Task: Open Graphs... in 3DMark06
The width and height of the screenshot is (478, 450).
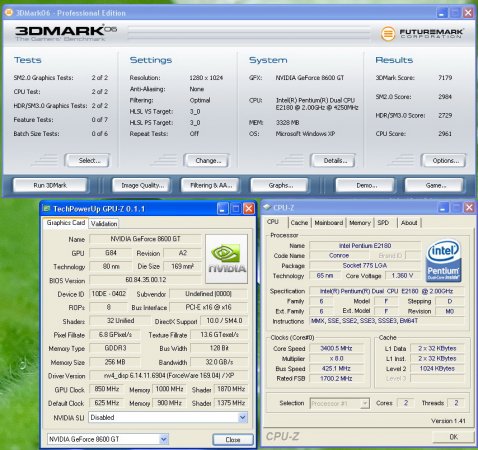Action: click(x=280, y=185)
